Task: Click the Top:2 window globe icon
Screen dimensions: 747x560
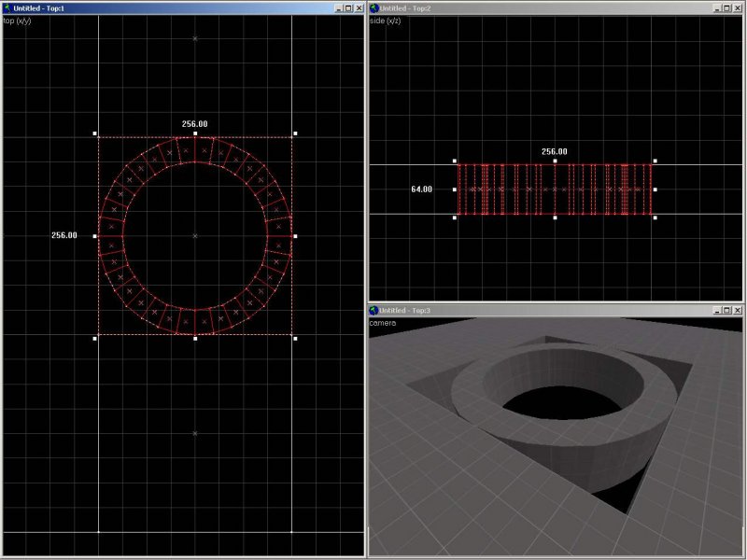Action: click(373, 7)
